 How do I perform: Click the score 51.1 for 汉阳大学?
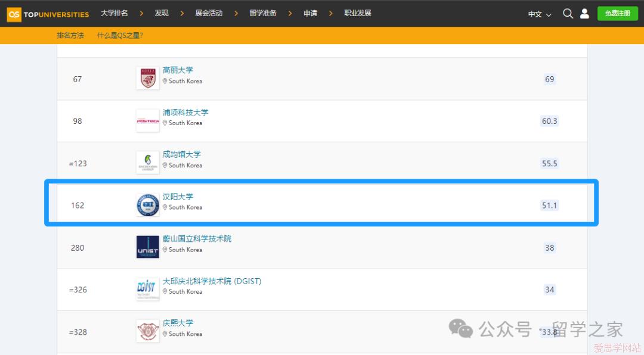pyautogui.click(x=550, y=205)
